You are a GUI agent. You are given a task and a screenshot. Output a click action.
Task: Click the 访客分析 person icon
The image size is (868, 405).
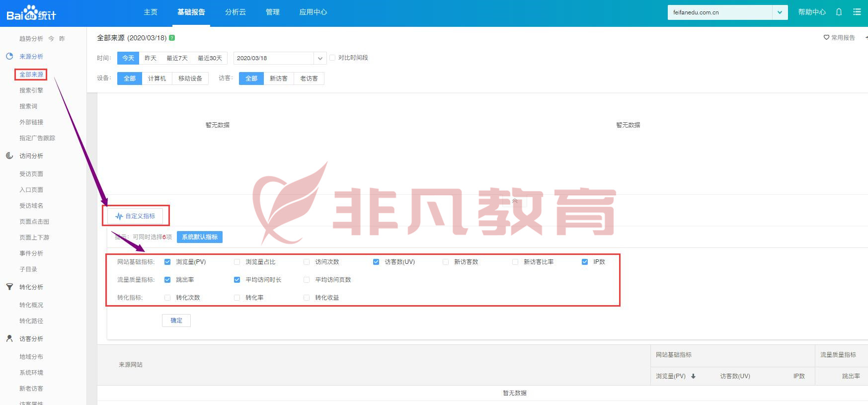coord(9,338)
